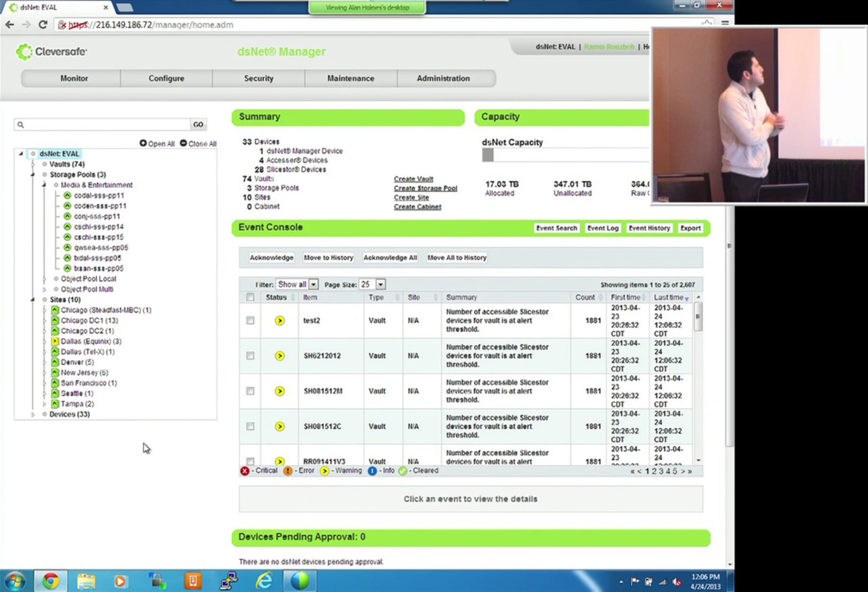The height and width of the screenshot is (592, 868).
Task: Collapse the Sites (10) tree node
Action: click(x=33, y=299)
